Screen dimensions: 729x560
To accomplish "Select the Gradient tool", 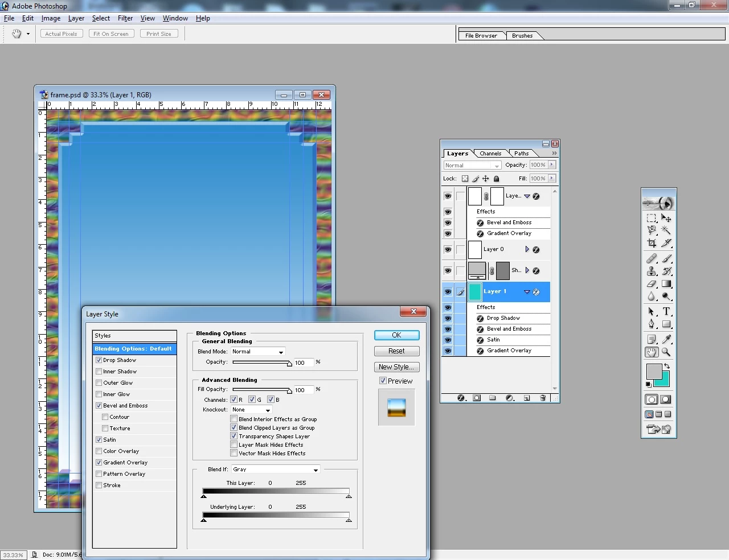I will click(x=666, y=283).
